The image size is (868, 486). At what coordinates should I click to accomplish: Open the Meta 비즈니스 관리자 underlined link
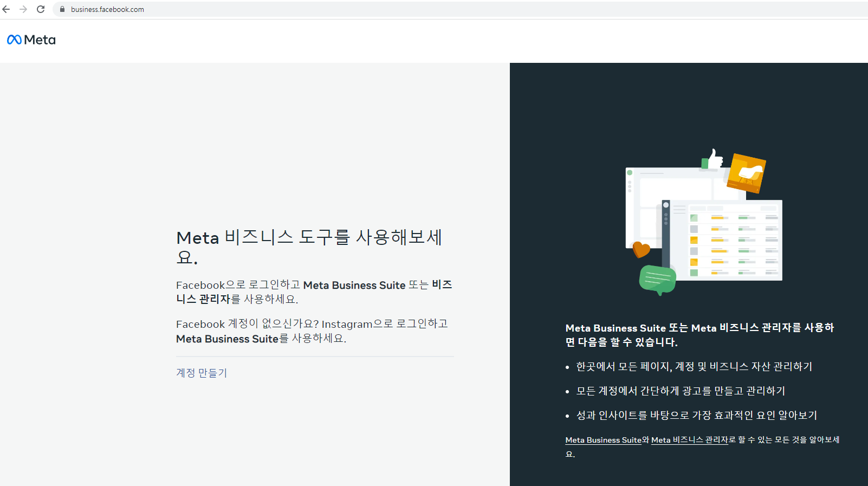pyautogui.click(x=689, y=440)
